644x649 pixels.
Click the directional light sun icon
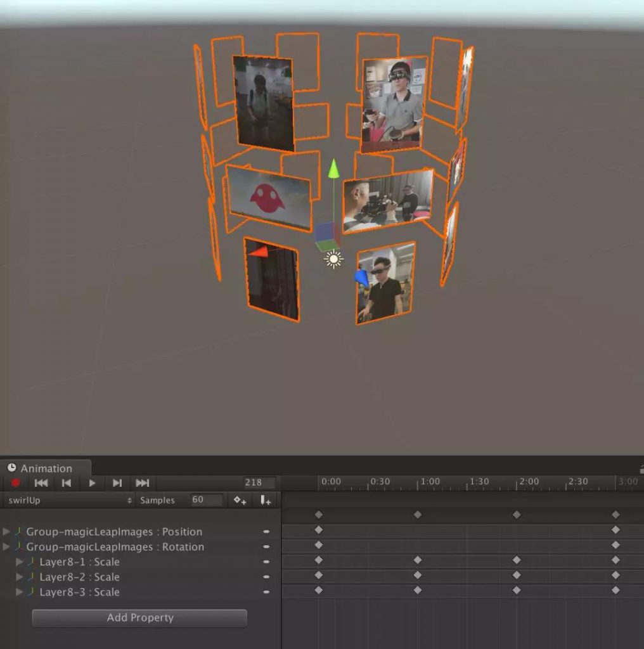(x=333, y=259)
